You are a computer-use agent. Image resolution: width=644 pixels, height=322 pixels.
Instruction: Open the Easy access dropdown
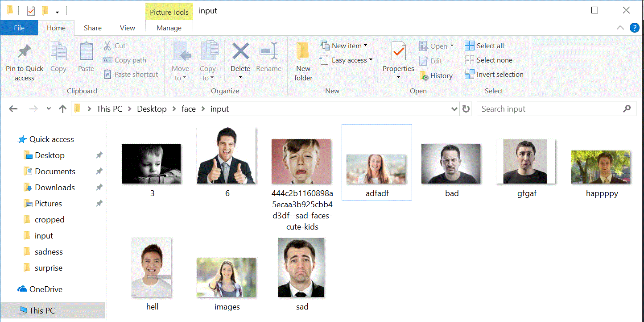(x=370, y=60)
